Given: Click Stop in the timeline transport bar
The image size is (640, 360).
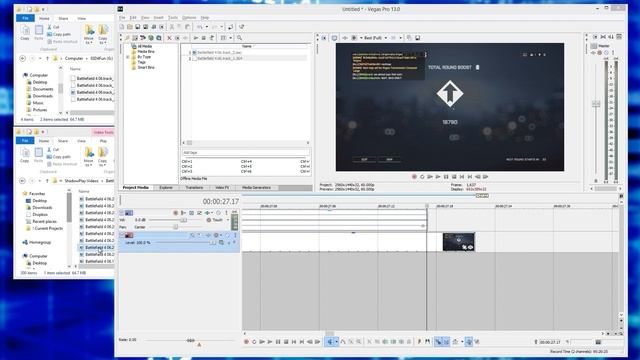Looking at the screenshot, I should [286, 342].
